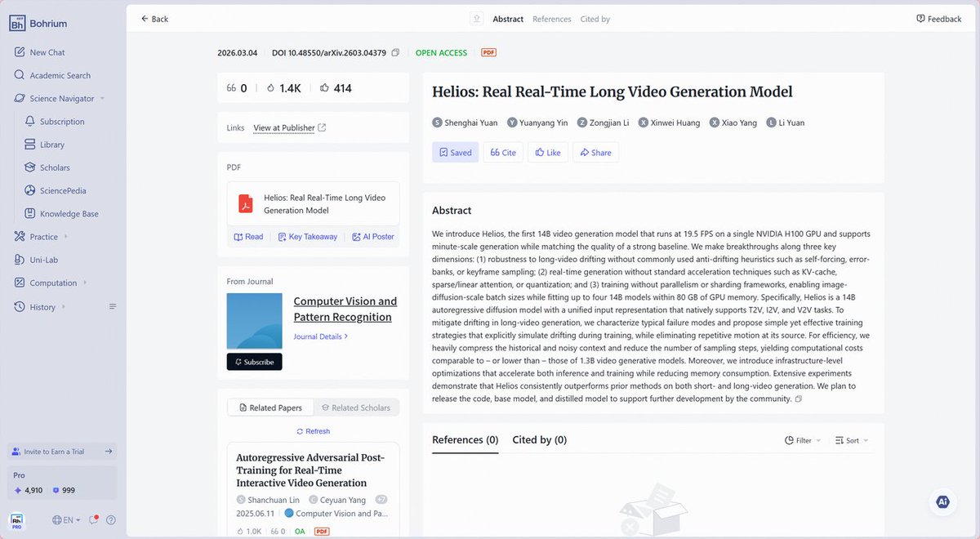
Task: Open the Library sidebar item
Action: coord(52,145)
